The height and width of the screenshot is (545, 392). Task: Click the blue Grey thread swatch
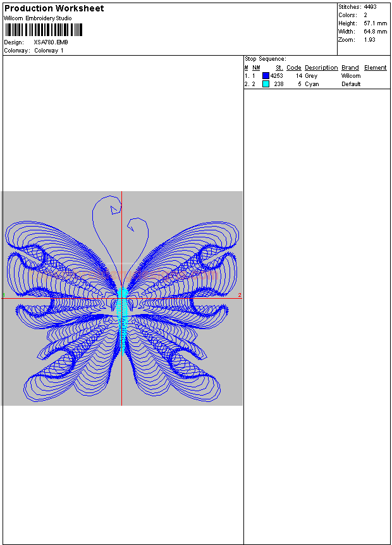coord(266,75)
